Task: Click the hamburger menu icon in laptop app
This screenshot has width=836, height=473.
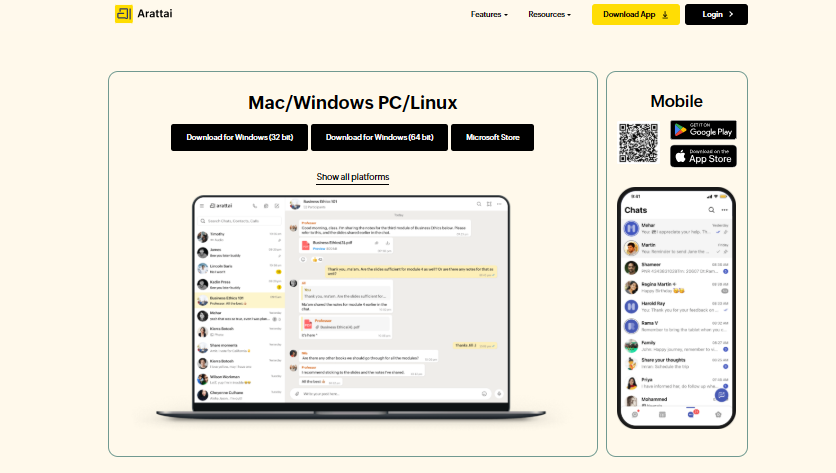Action: (x=202, y=206)
